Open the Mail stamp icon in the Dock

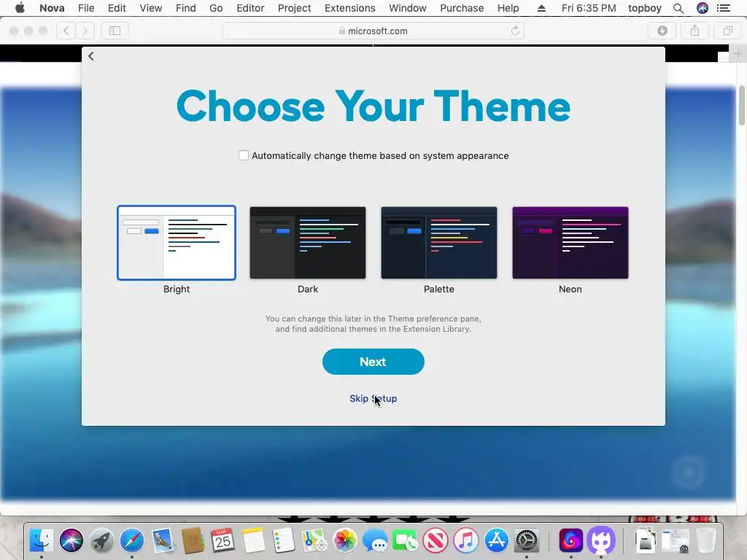click(163, 540)
